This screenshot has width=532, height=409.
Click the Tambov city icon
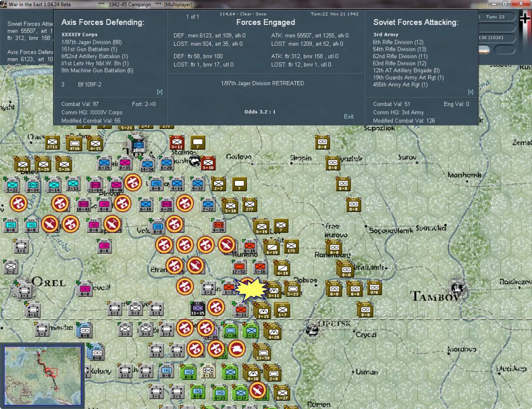458,288
